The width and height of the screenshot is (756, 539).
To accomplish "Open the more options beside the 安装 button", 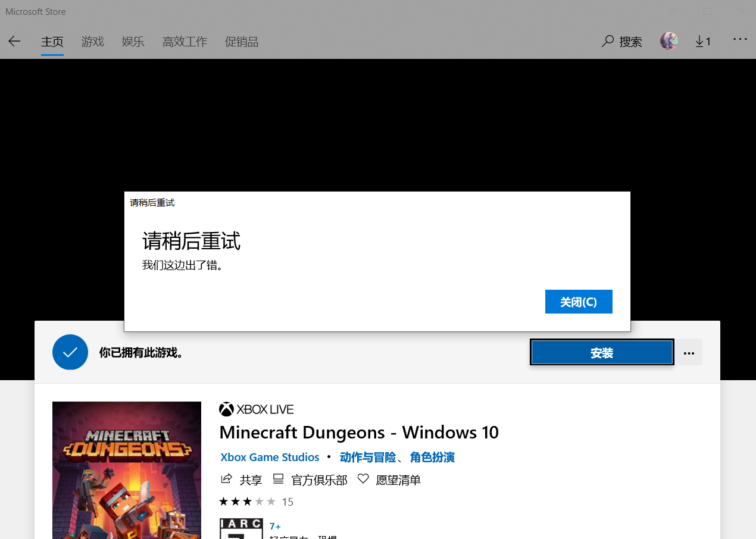I will (x=689, y=353).
